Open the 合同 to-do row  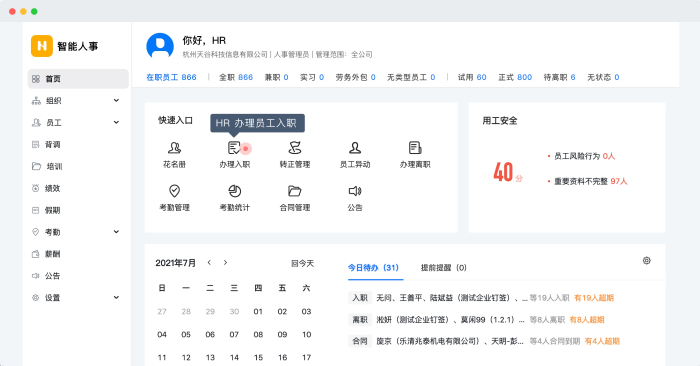tap(484, 341)
